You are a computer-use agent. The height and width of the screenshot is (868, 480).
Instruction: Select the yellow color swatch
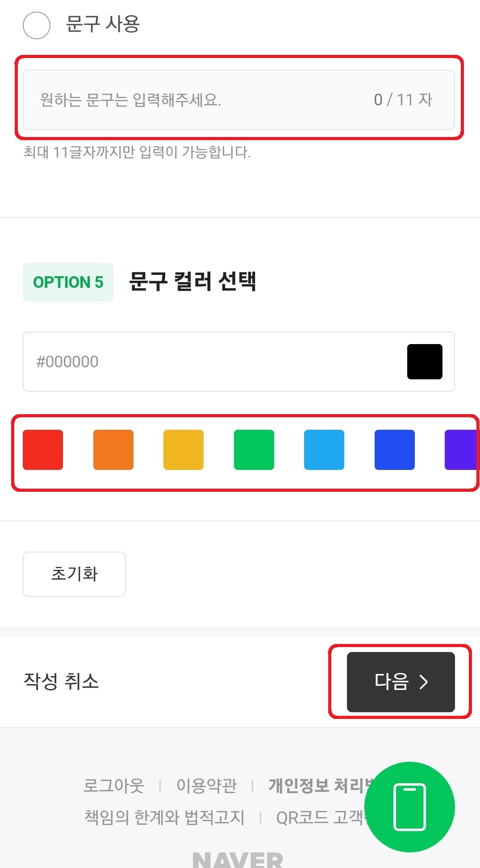tap(184, 449)
